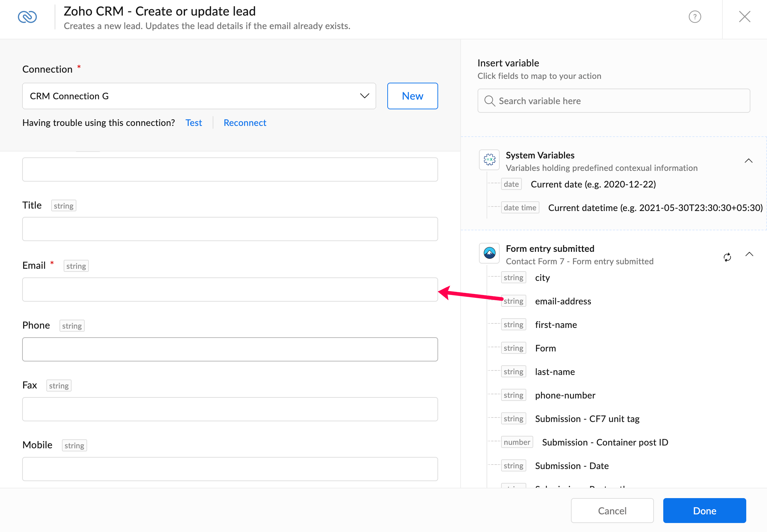The width and height of the screenshot is (767, 532).
Task: Open the help question mark icon
Action: coord(695,17)
